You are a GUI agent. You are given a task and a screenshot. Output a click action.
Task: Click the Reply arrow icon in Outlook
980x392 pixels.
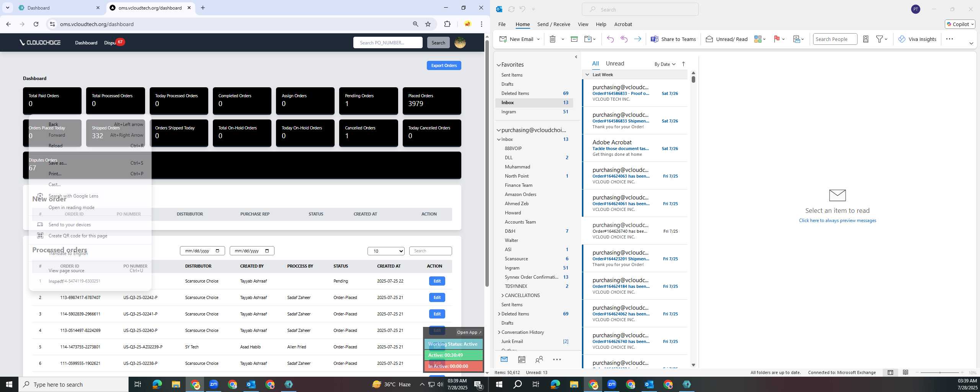pos(610,39)
